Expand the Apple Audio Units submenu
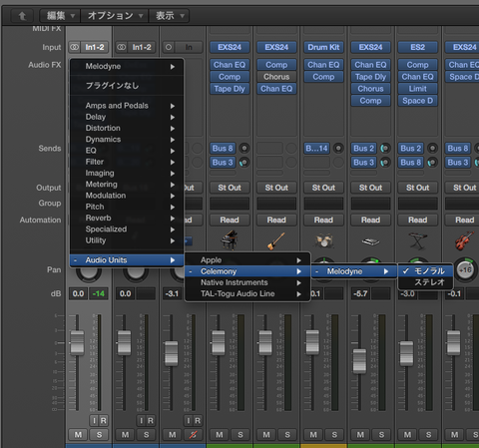Viewport: 479px width, 448px height. click(x=247, y=260)
